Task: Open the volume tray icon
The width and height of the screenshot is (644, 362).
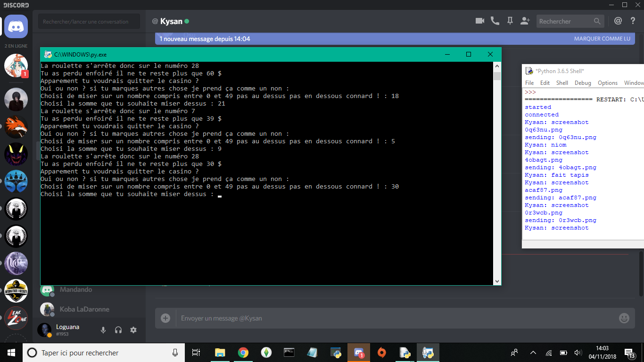Action: coord(578,353)
